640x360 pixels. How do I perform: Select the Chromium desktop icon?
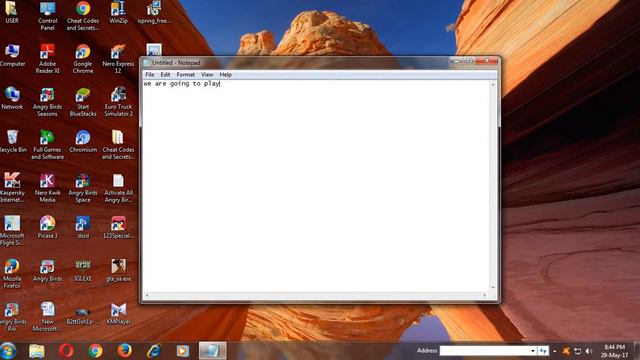click(x=83, y=141)
